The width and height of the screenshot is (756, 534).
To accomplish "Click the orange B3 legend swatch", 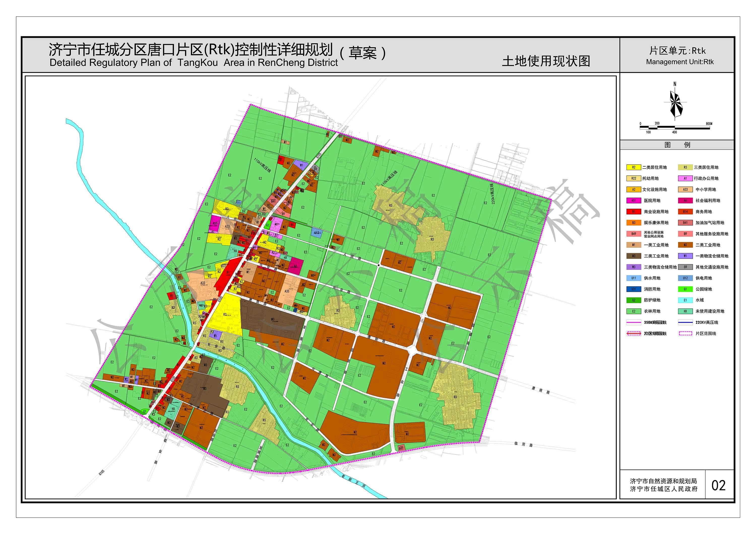I will [634, 223].
